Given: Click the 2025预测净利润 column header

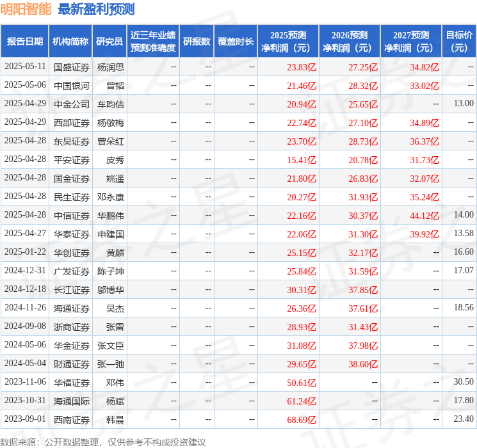Looking at the screenshot, I should tap(288, 42).
